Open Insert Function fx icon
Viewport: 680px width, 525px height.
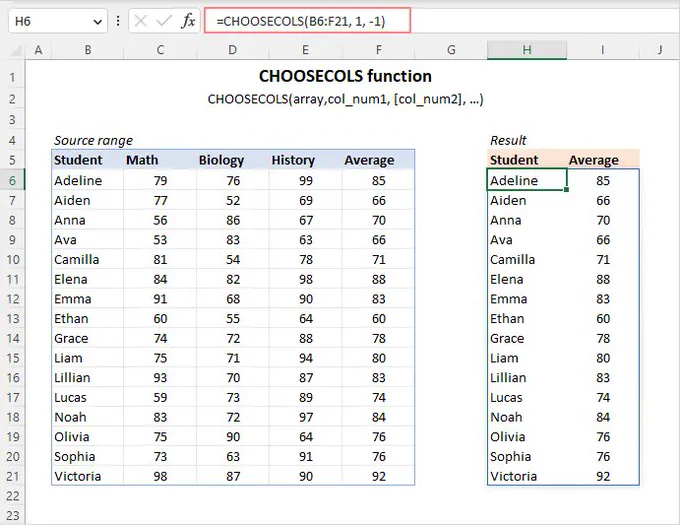click(188, 21)
